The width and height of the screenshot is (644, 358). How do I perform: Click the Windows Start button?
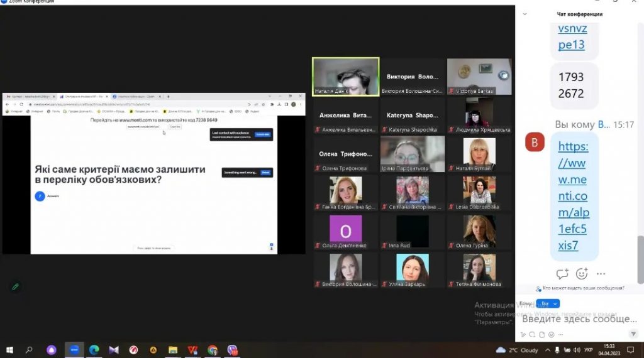tap(9, 350)
